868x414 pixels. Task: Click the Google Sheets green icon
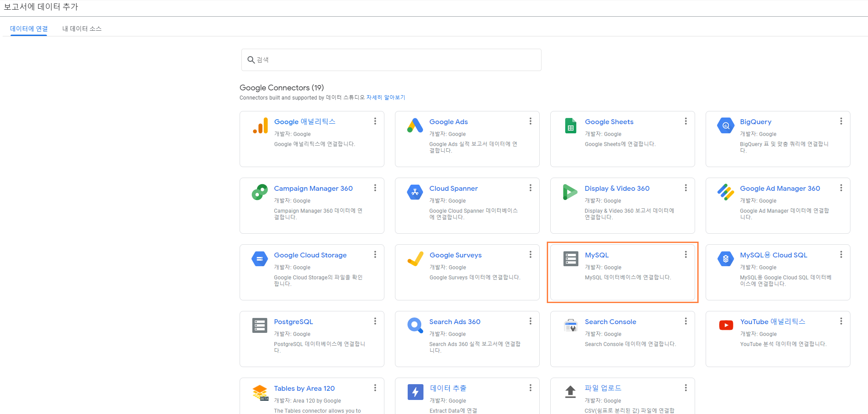coord(570,126)
